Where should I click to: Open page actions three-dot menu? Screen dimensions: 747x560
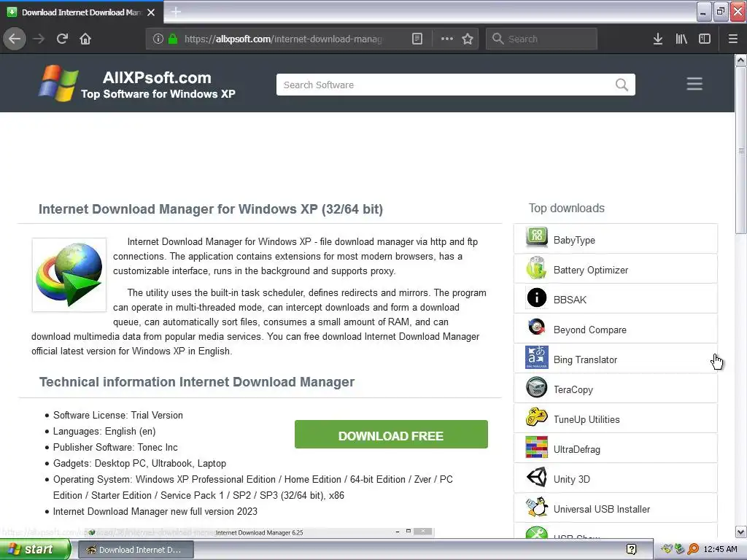[447, 39]
